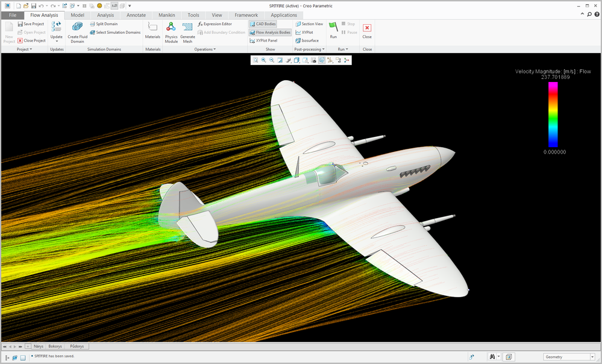The width and height of the screenshot is (602, 364).
Task: Click the Find binoculars icon in the status bar
Action: 492,357
